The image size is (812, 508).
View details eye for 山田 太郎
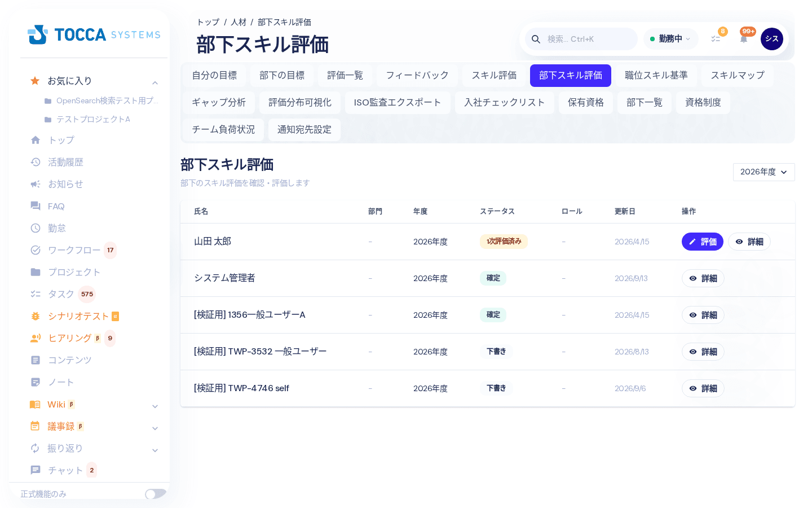pos(749,242)
